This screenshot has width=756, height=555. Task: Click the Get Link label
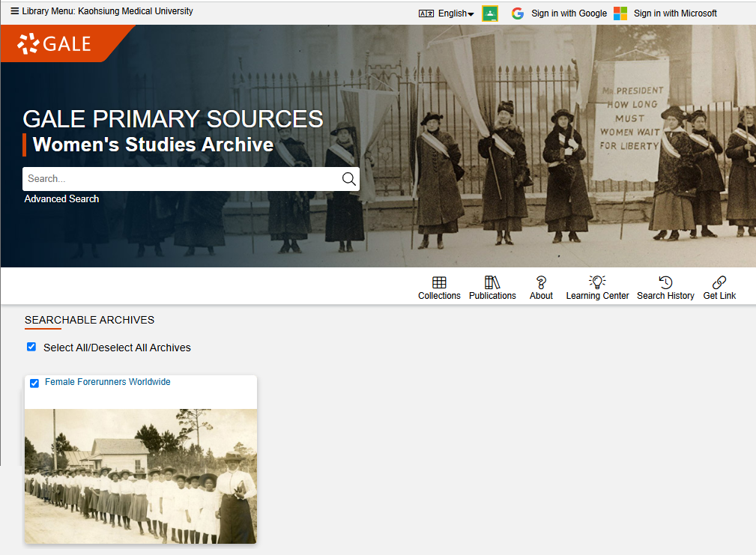(x=719, y=296)
